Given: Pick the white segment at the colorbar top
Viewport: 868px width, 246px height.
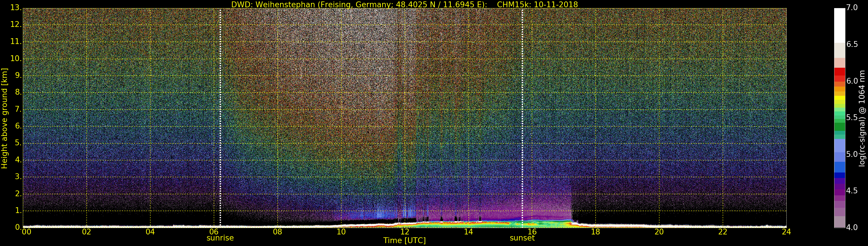Looking at the screenshot, I should tap(839, 25).
